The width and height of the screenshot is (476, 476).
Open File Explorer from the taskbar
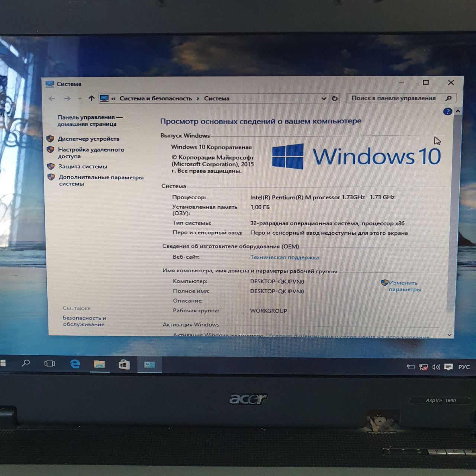click(x=99, y=364)
